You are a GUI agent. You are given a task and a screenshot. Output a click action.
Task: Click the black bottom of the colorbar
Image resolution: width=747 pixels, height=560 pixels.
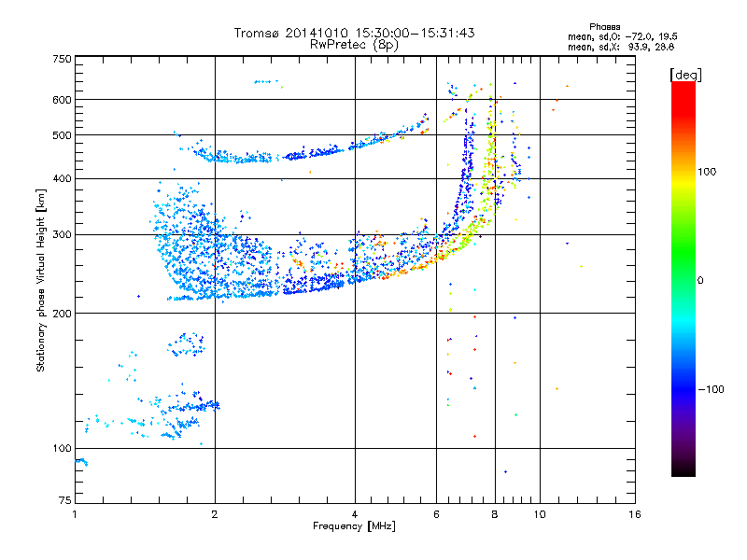pyautogui.click(x=684, y=469)
